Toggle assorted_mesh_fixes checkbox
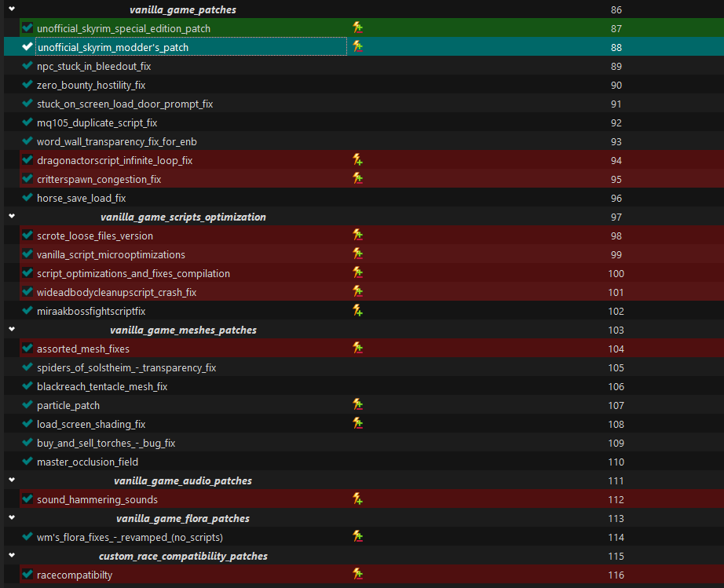724x588 pixels. [27, 348]
